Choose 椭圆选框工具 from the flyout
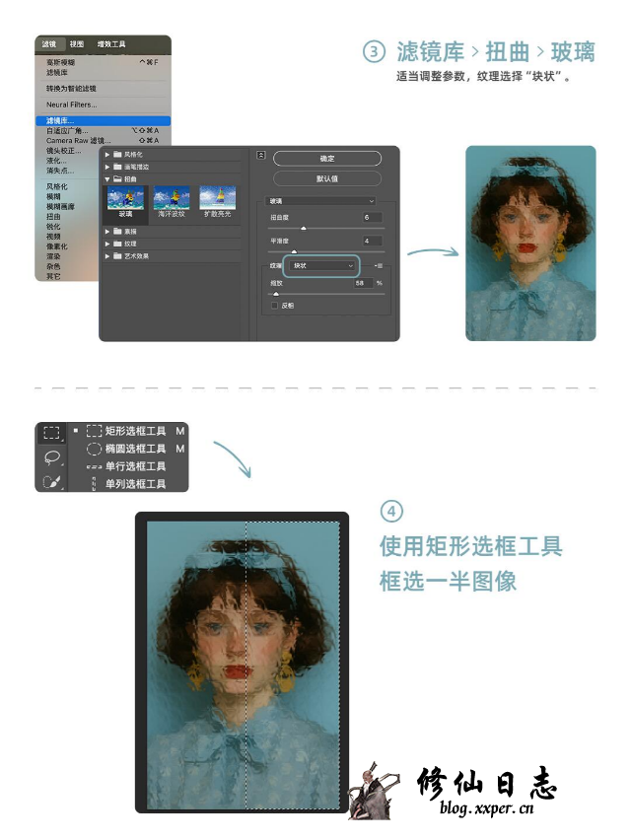Viewport: 631px width, 840px height. pyautogui.click(x=126, y=449)
